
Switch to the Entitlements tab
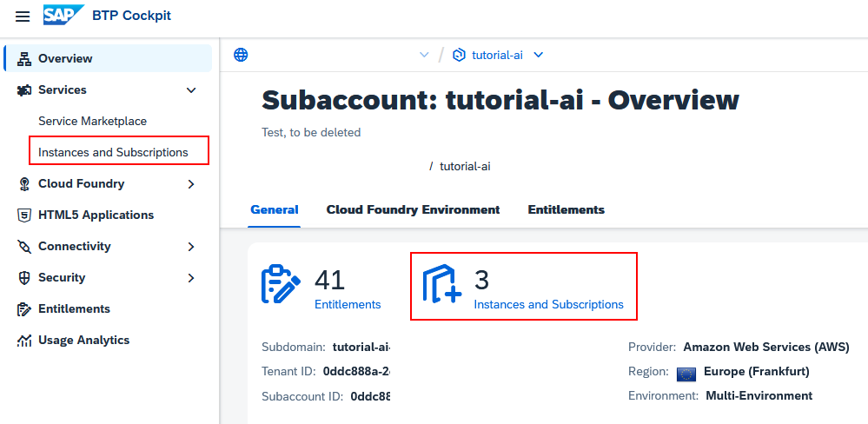click(x=566, y=209)
